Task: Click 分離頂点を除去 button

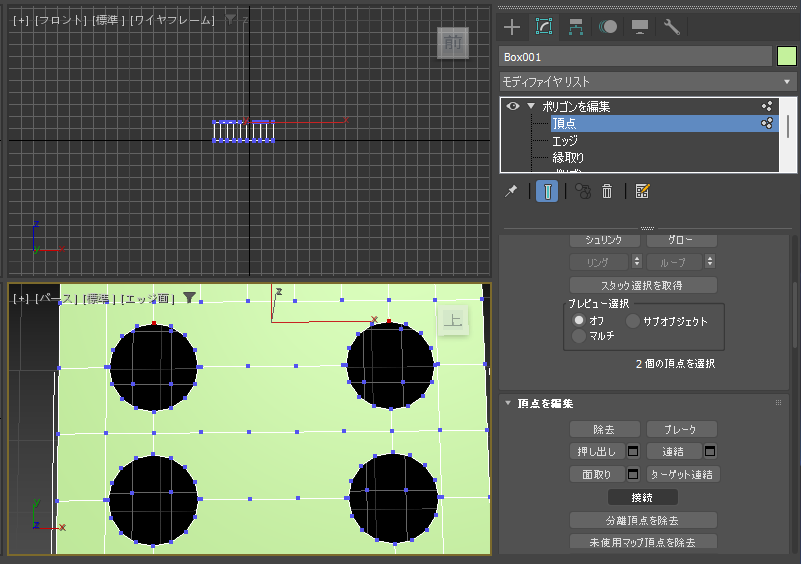Action: tap(643, 520)
